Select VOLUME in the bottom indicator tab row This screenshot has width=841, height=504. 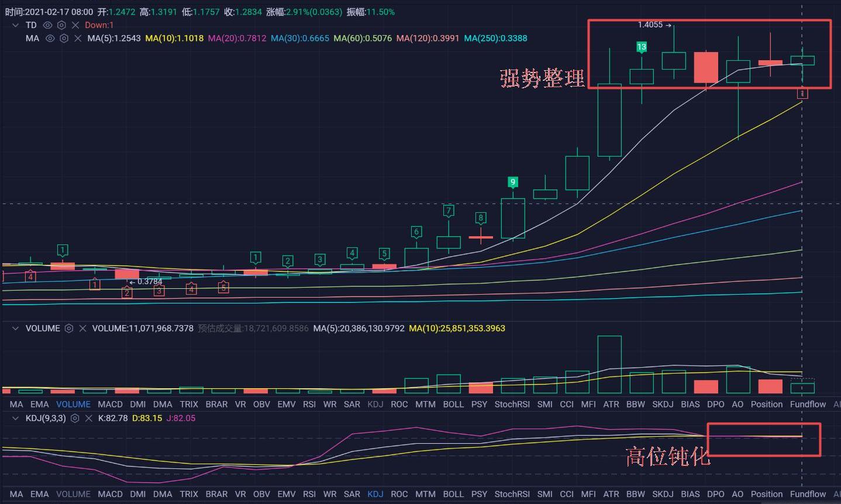click(x=74, y=494)
